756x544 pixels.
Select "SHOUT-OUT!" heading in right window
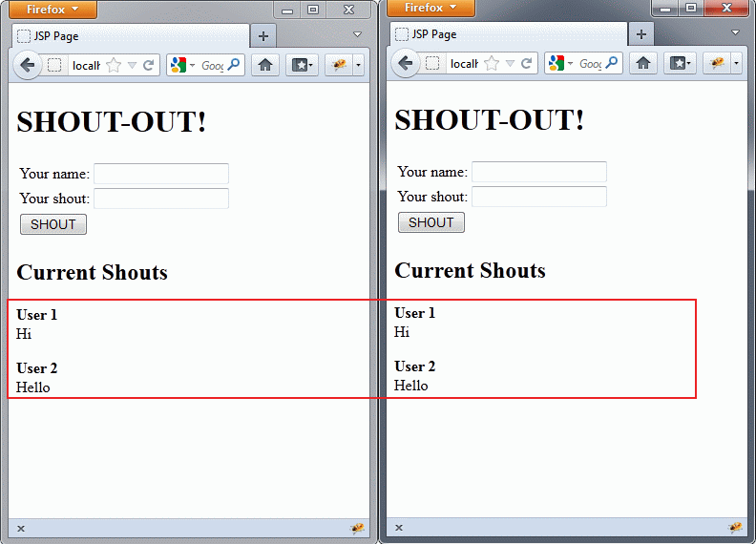coord(490,119)
